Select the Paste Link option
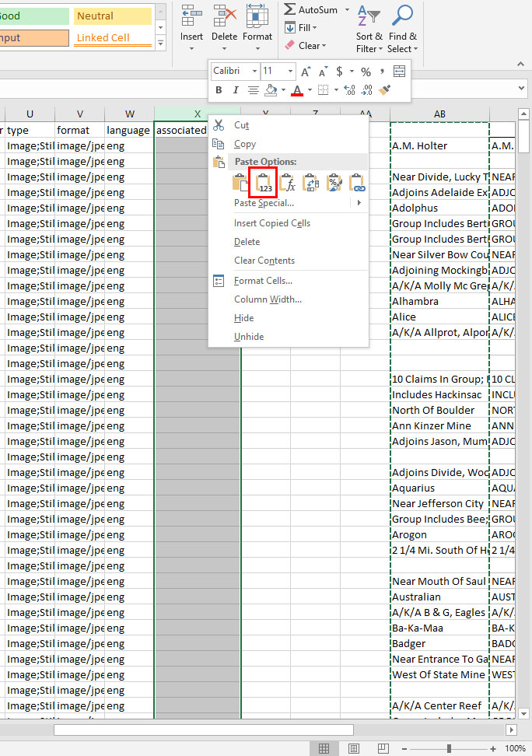The width and height of the screenshot is (532, 756). coord(357,184)
